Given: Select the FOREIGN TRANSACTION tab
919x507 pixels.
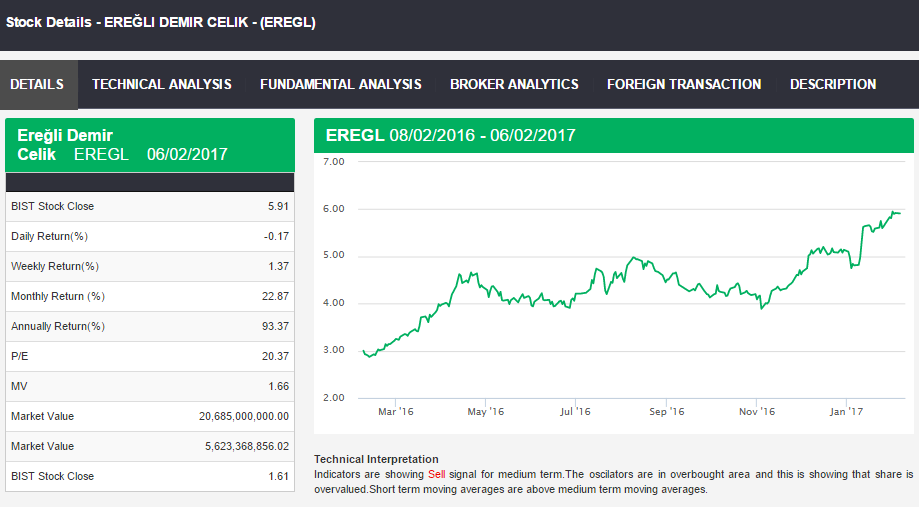Looking at the screenshot, I should coord(684,84).
